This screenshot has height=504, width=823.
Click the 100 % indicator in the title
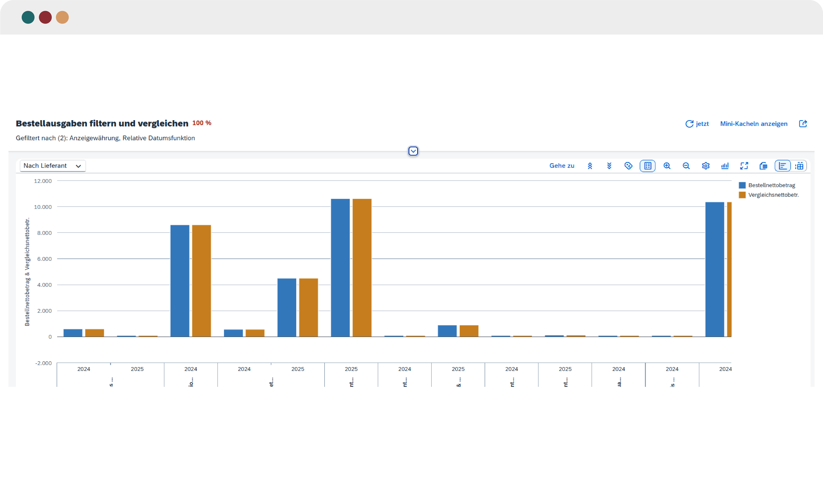(x=202, y=123)
